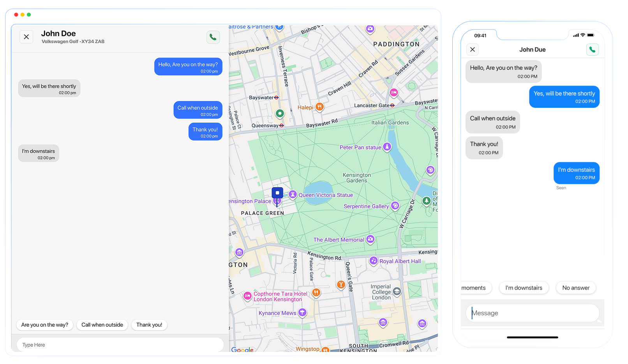This screenshot has width=628, height=364.
Task: Tap the 'I'm downstairs' suggestion on mobile
Action: click(x=524, y=288)
